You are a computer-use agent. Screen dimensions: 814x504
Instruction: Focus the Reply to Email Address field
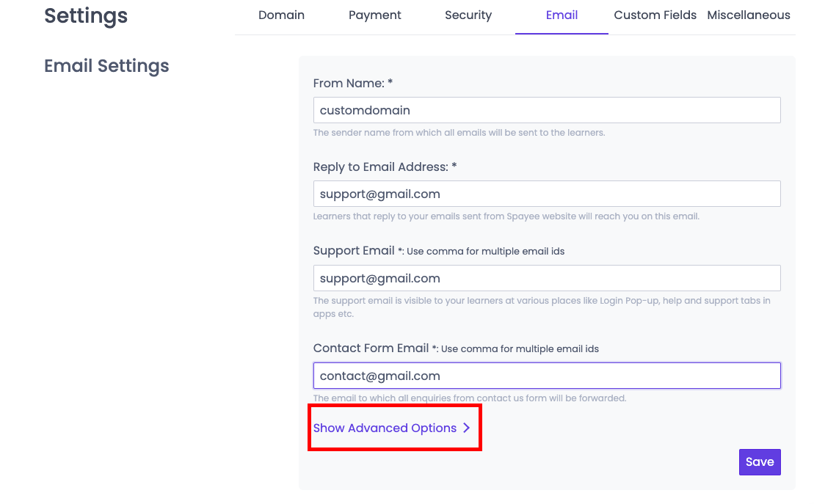pos(547,194)
